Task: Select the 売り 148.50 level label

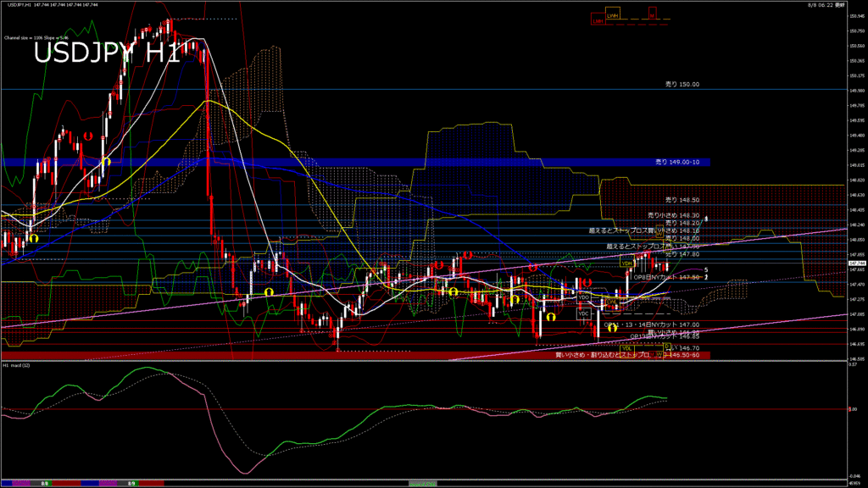Action: [x=682, y=200]
